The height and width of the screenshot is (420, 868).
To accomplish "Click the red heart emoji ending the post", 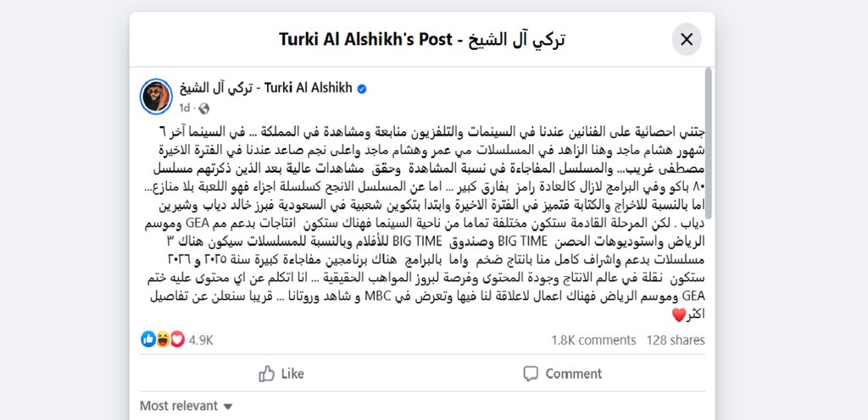I will click(677, 314).
